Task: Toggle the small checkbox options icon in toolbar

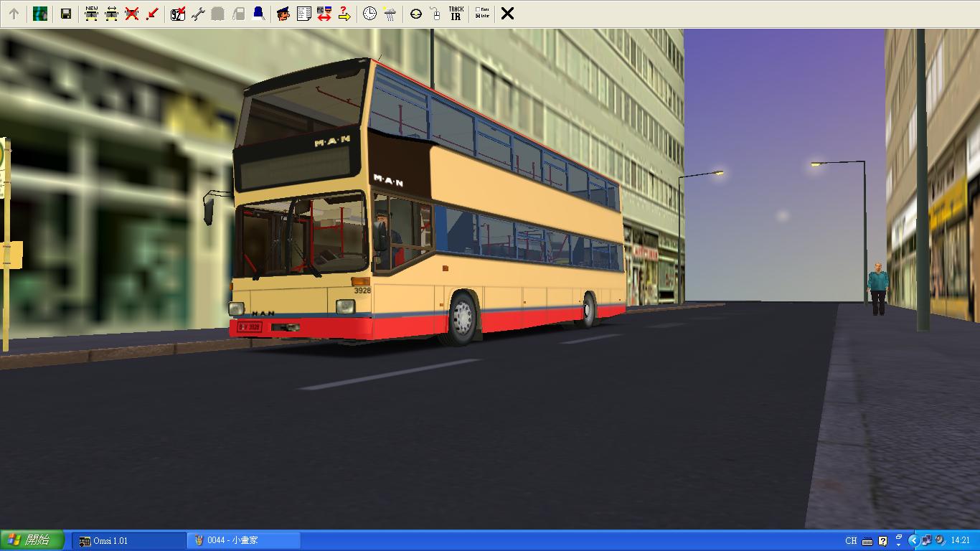Action: [x=481, y=14]
